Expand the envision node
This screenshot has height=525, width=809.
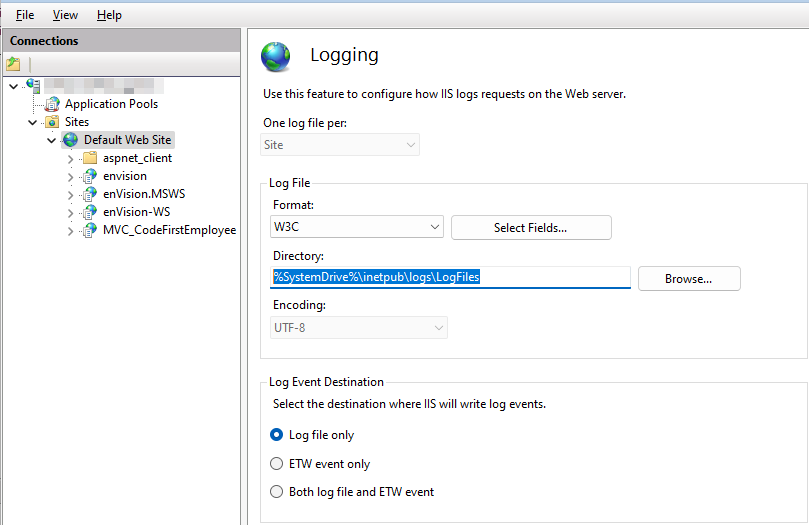pyautogui.click(x=71, y=177)
